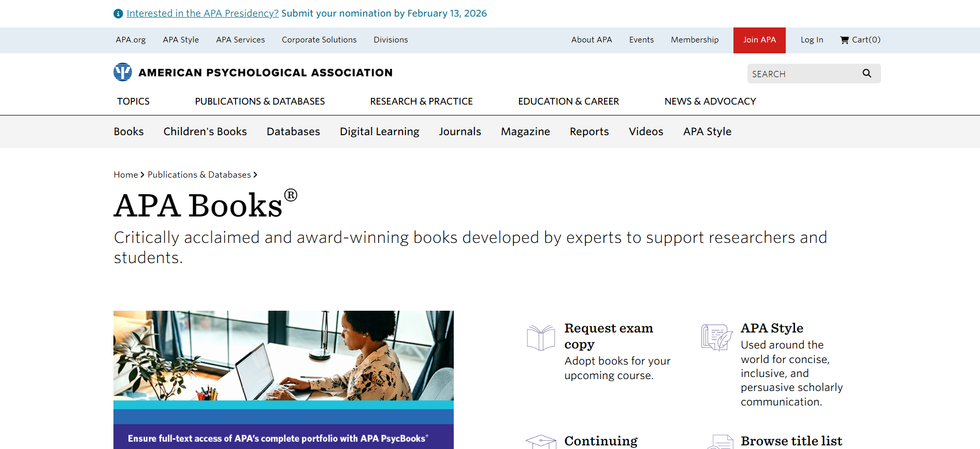The height and width of the screenshot is (449, 980).
Task: Open APA Services link
Action: (x=240, y=40)
